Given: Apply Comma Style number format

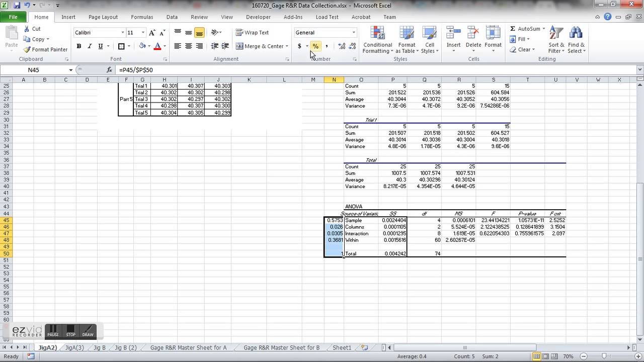Looking at the screenshot, I should coord(327,46).
